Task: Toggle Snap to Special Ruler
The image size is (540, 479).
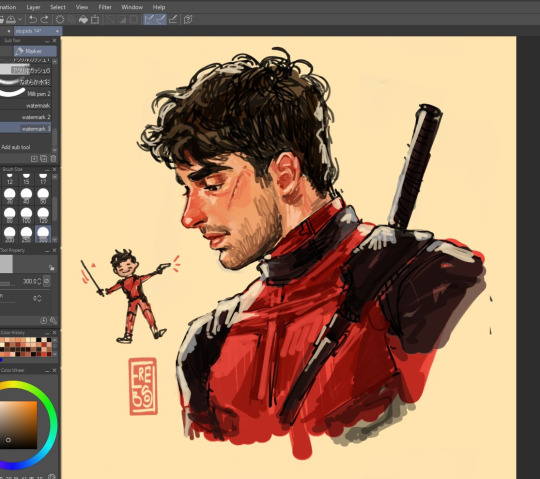Action: (160, 20)
